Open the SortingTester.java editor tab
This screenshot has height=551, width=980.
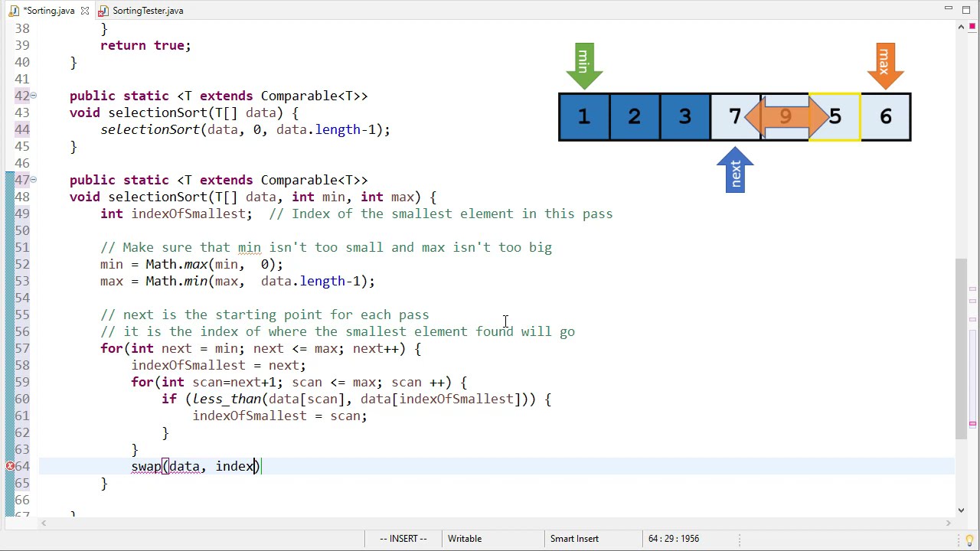147,11
